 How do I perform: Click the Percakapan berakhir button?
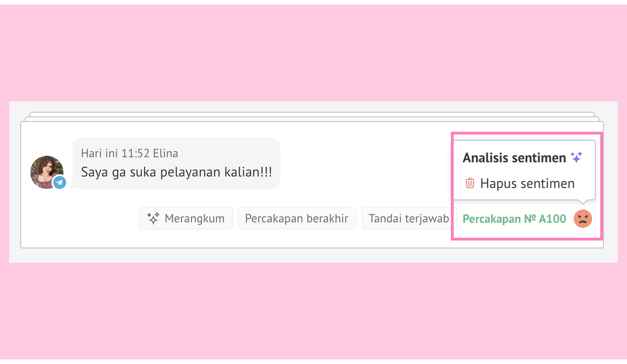pos(297,218)
